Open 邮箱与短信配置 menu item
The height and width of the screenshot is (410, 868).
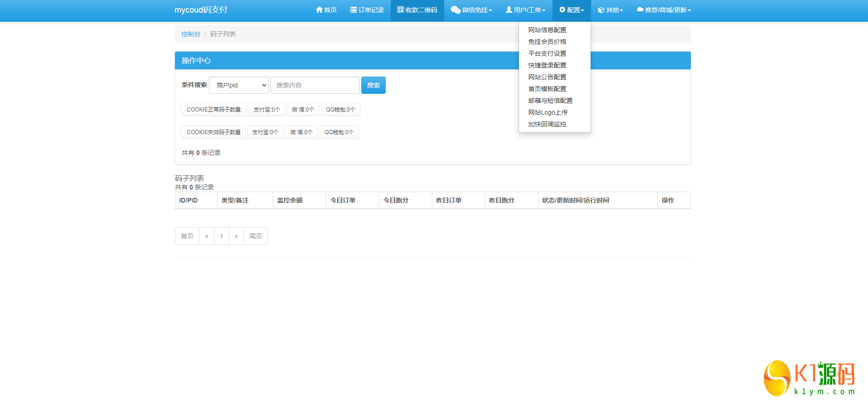pyautogui.click(x=550, y=101)
